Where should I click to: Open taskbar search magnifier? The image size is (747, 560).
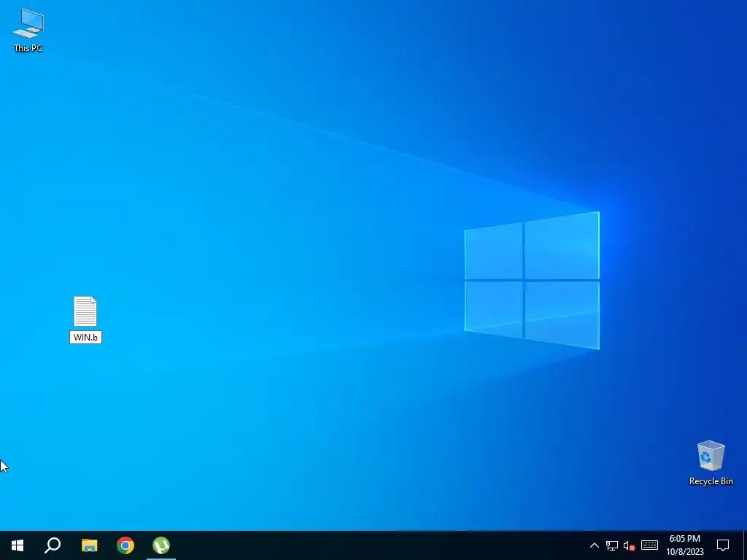pos(53,545)
